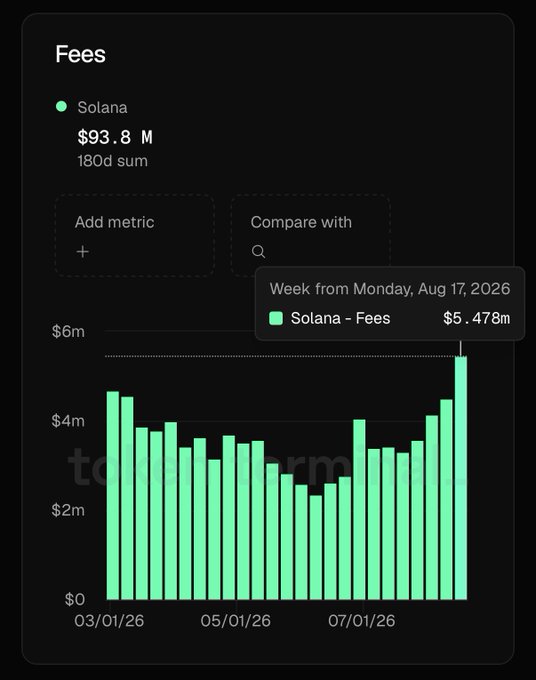536x680 pixels.
Task: Click the $4m y-axis label
Action: tap(68, 421)
